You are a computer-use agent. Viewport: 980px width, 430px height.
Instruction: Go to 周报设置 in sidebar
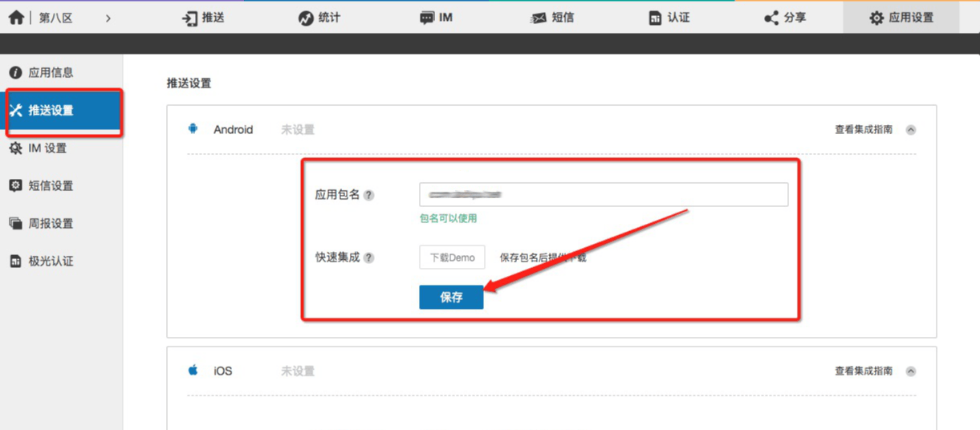point(51,223)
